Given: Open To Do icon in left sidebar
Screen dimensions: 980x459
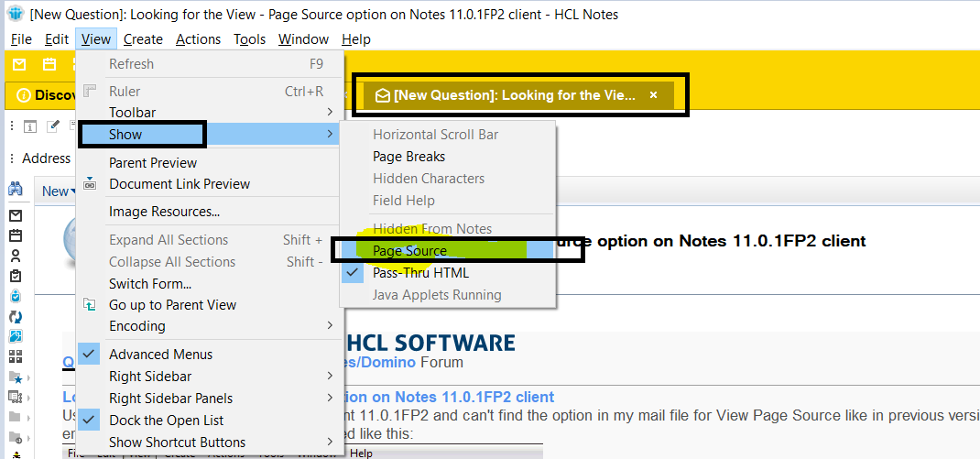Looking at the screenshot, I should (x=16, y=276).
